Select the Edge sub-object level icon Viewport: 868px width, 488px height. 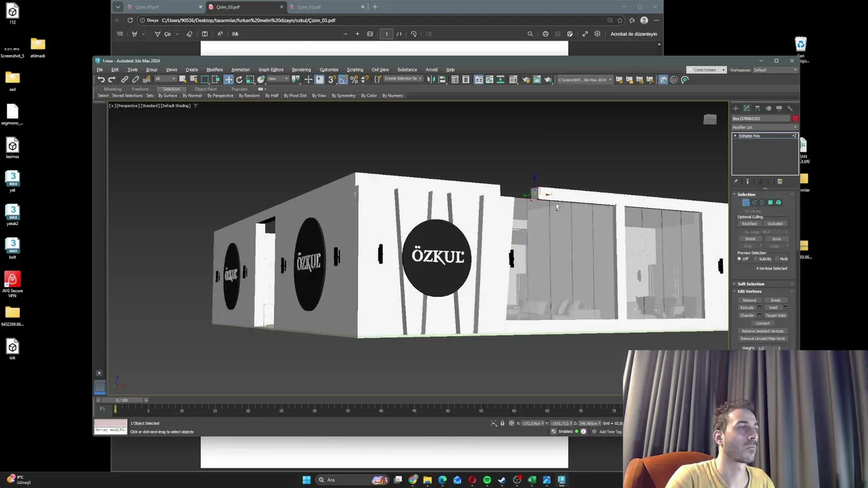click(x=754, y=202)
